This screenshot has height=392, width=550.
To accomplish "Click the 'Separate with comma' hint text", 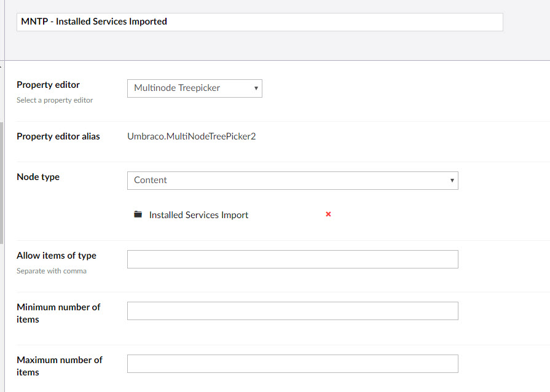I will (52, 271).
